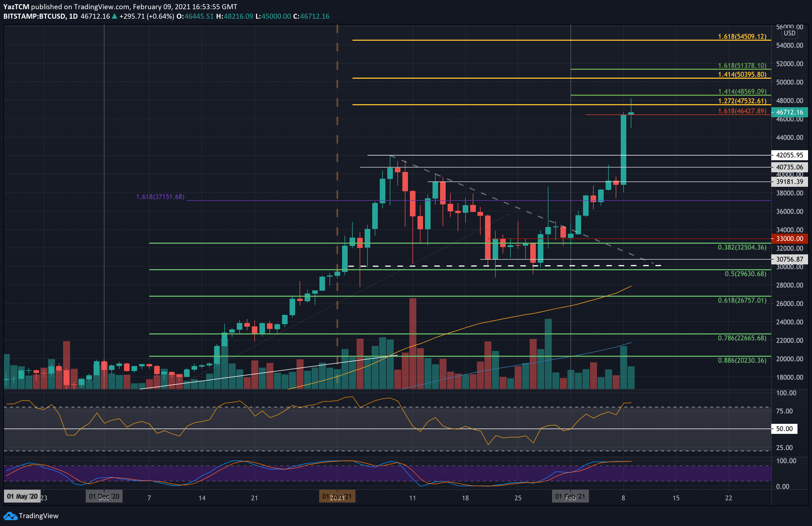This screenshot has width=812, height=526.
Task: Click the 42055.95 price level tag
Action: [x=789, y=155]
